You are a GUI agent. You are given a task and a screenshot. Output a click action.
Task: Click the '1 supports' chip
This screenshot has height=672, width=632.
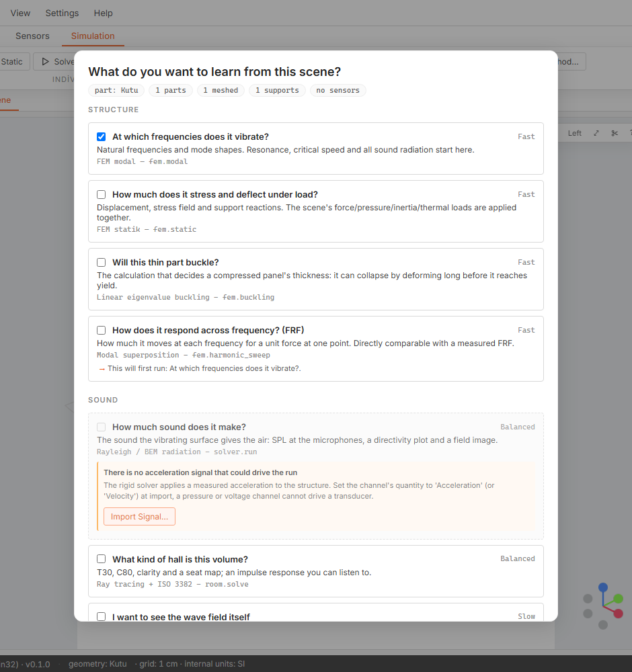(x=278, y=91)
